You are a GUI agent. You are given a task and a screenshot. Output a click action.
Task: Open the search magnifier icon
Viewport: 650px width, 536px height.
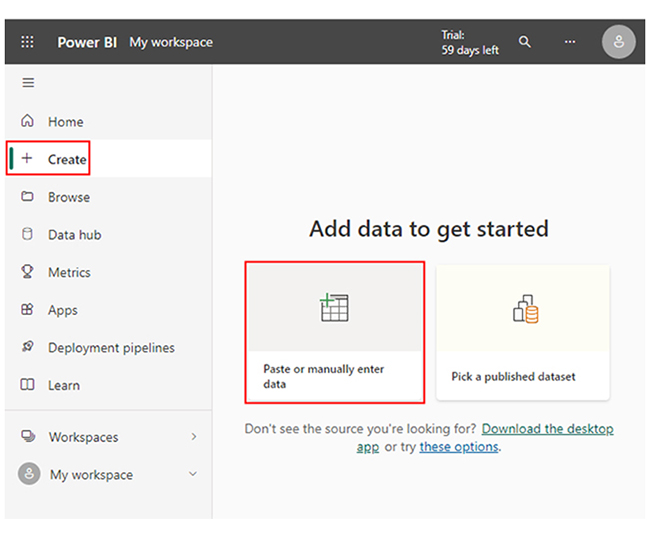click(524, 41)
